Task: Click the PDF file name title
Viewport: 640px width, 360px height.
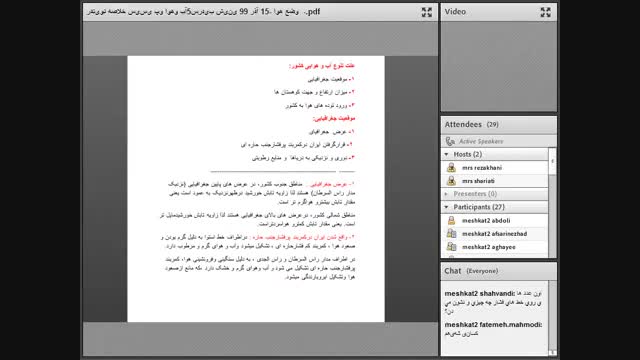Action: coord(203,12)
